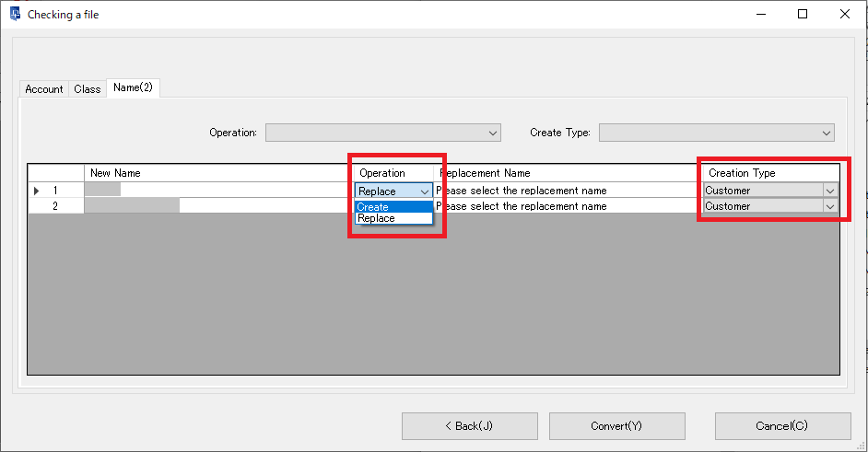The width and height of the screenshot is (868, 452).
Task: Click the Convert(Y) button
Action: (x=616, y=426)
